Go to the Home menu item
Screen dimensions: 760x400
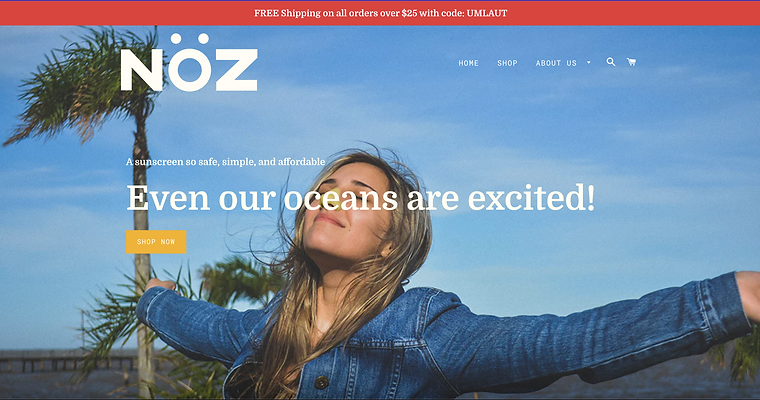(469, 63)
